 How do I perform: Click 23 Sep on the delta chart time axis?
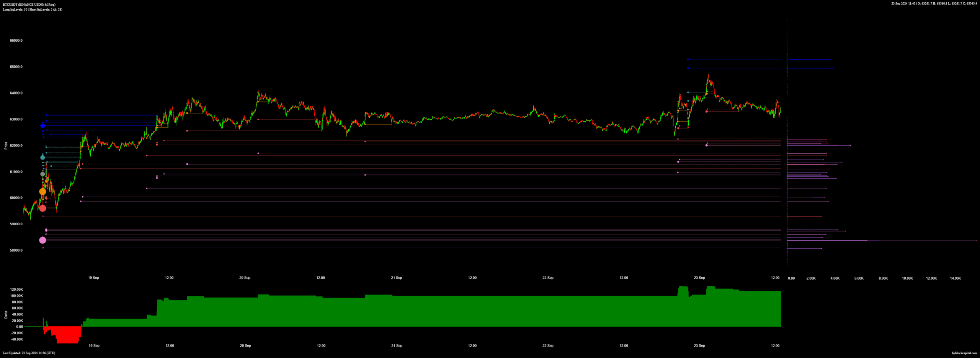coord(699,346)
